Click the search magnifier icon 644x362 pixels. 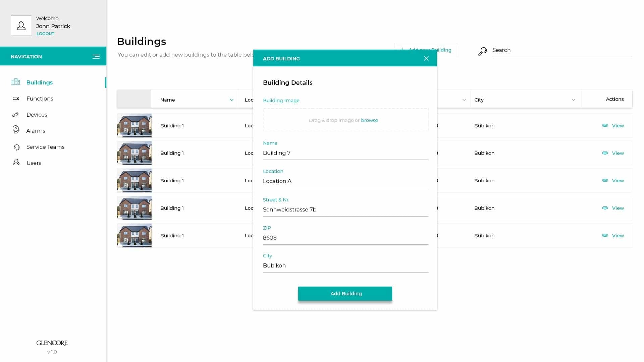(x=482, y=51)
